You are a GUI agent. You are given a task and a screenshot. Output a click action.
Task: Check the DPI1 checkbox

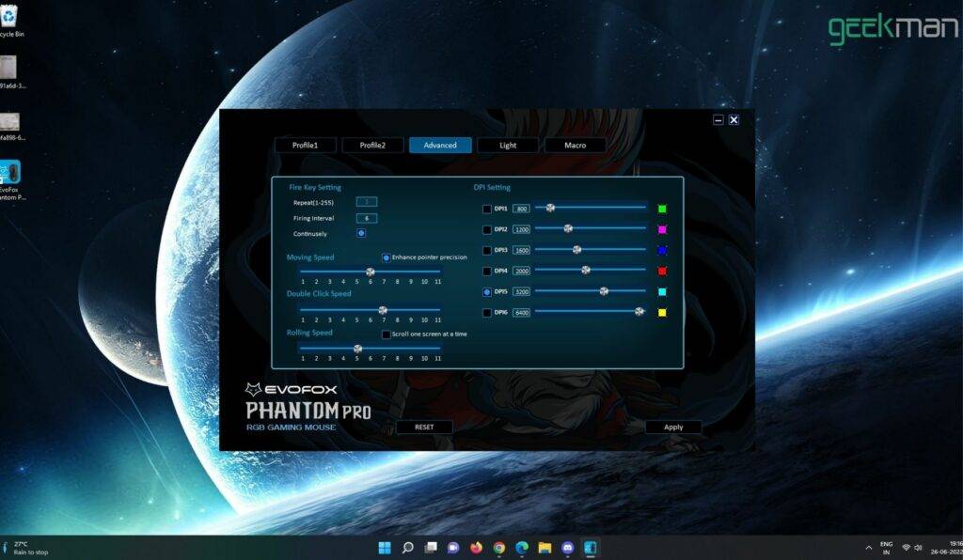pos(487,210)
